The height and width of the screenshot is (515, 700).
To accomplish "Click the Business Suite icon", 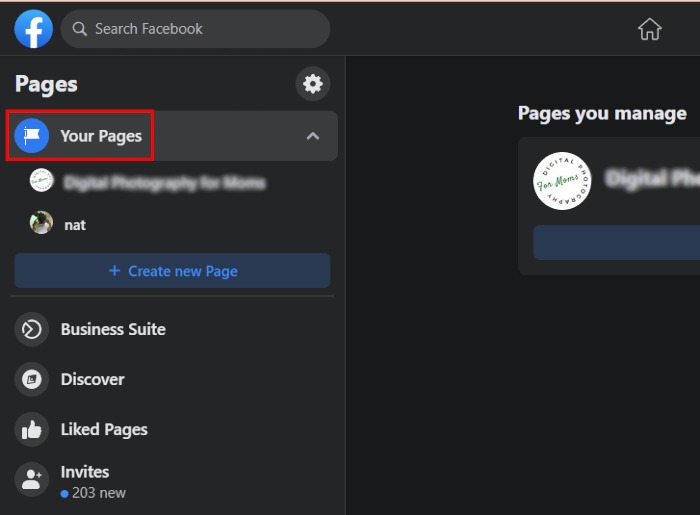I will tap(32, 330).
